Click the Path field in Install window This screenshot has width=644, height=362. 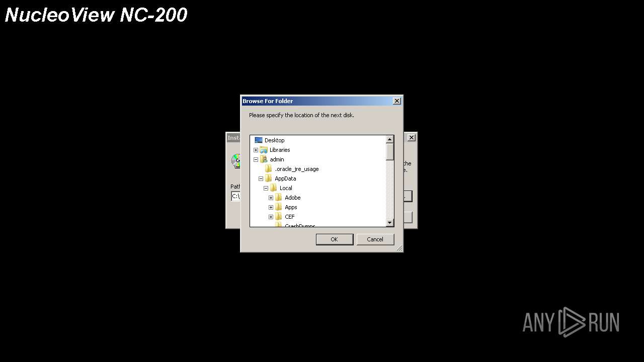pos(235,196)
